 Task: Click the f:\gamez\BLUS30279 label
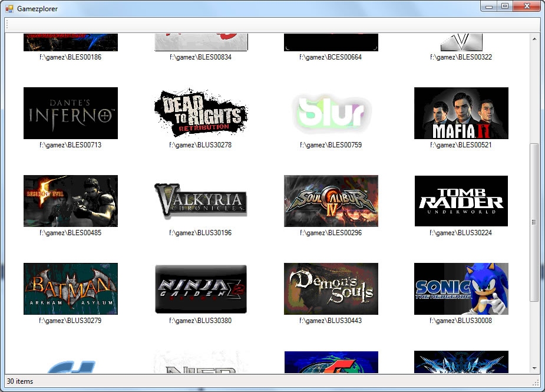point(71,321)
